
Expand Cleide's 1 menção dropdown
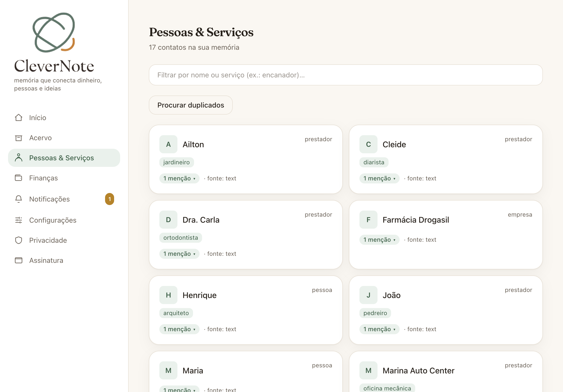(380, 178)
